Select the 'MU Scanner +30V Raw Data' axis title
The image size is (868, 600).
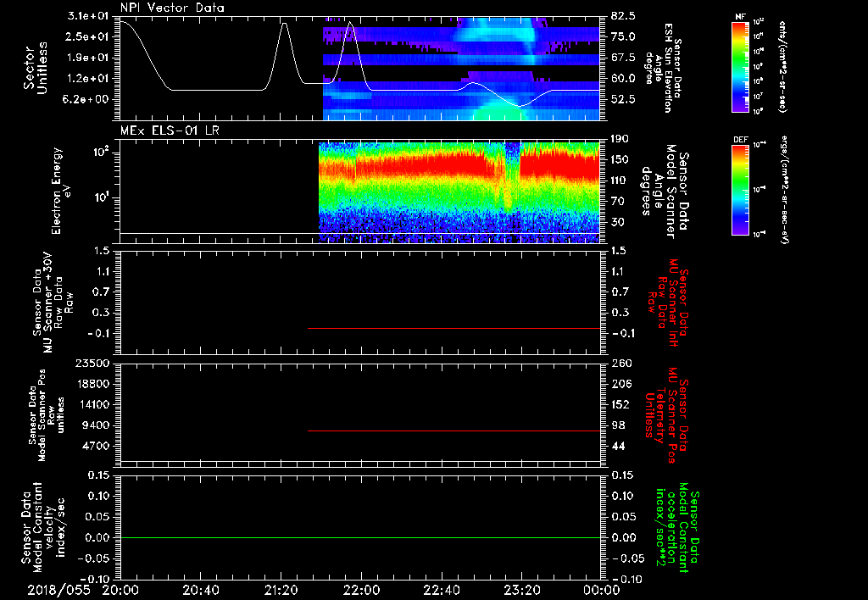click(53, 303)
